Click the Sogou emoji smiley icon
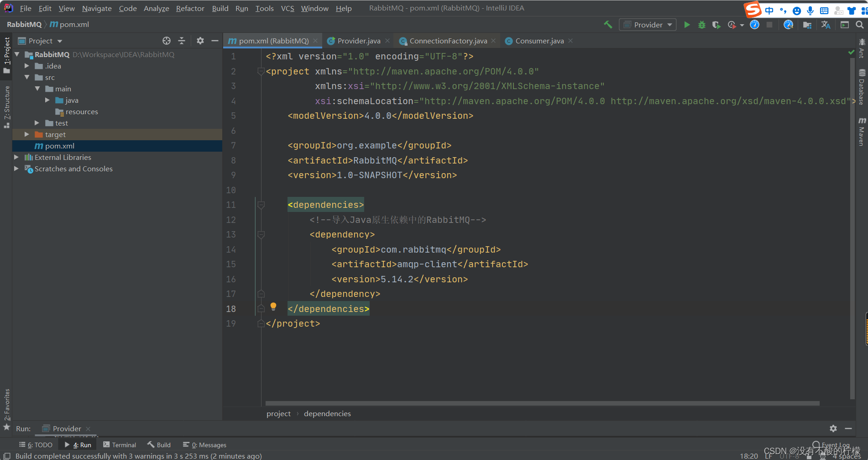The image size is (868, 460). coord(797,11)
